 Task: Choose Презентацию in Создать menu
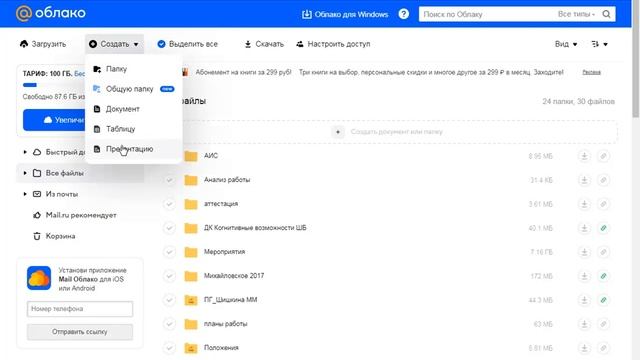(x=134, y=149)
